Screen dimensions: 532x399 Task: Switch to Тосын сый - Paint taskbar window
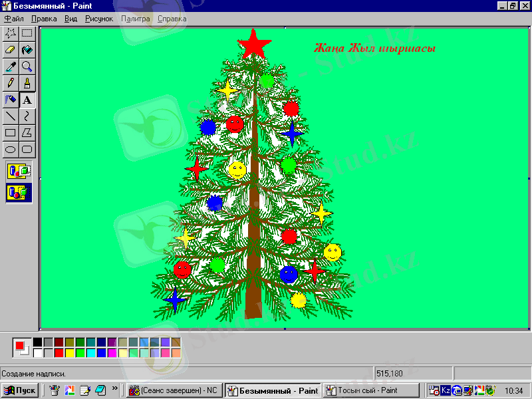(371, 390)
